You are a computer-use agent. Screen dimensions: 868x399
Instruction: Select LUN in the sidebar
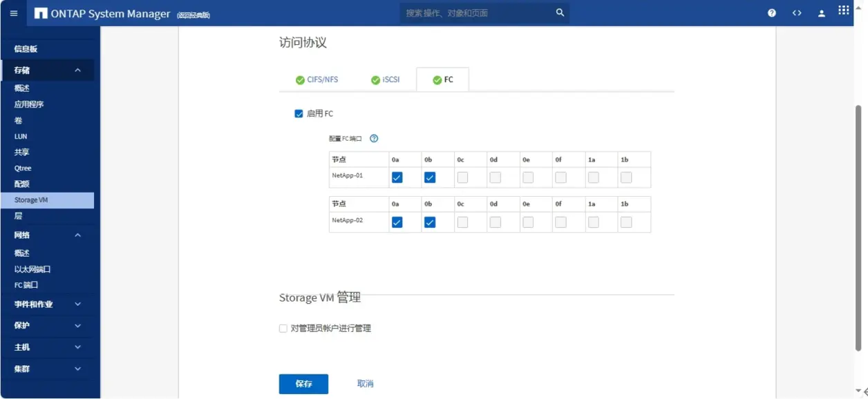(21, 137)
